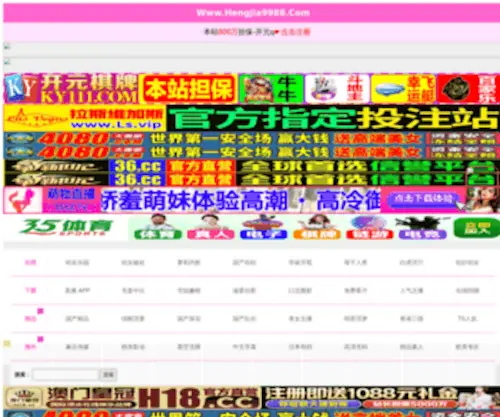Click the search button beside the input
500x417 pixels.
(x=108, y=375)
